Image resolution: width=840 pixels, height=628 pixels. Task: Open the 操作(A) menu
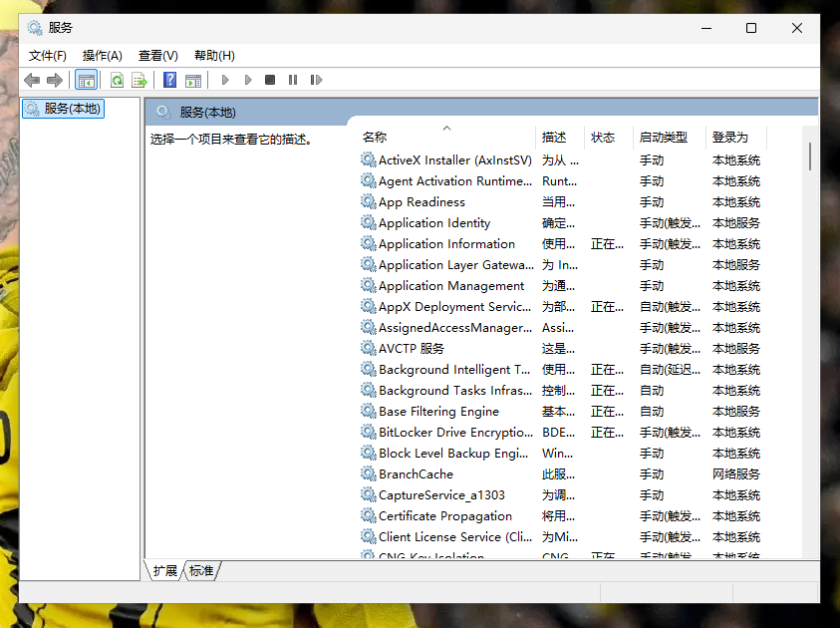pyautogui.click(x=102, y=56)
